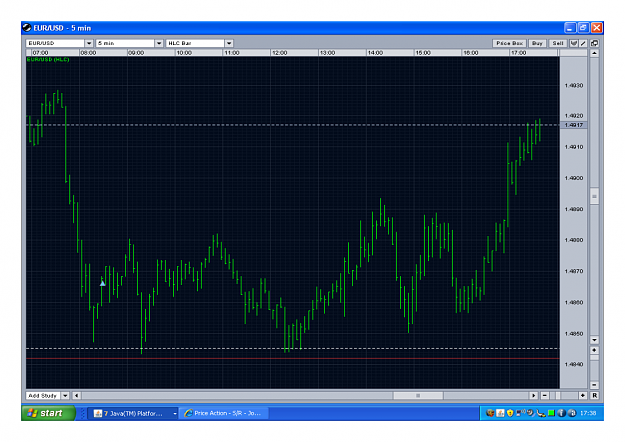This screenshot has width=625, height=442.
Task: Click the last tray icon before clock
Action: (572, 413)
